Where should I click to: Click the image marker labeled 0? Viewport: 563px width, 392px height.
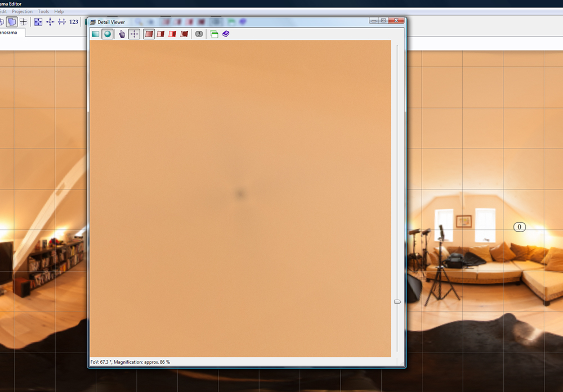coord(520,227)
